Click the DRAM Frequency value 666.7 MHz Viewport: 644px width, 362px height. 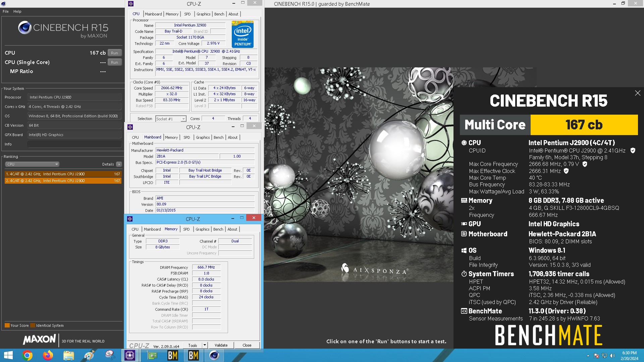(x=206, y=267)
